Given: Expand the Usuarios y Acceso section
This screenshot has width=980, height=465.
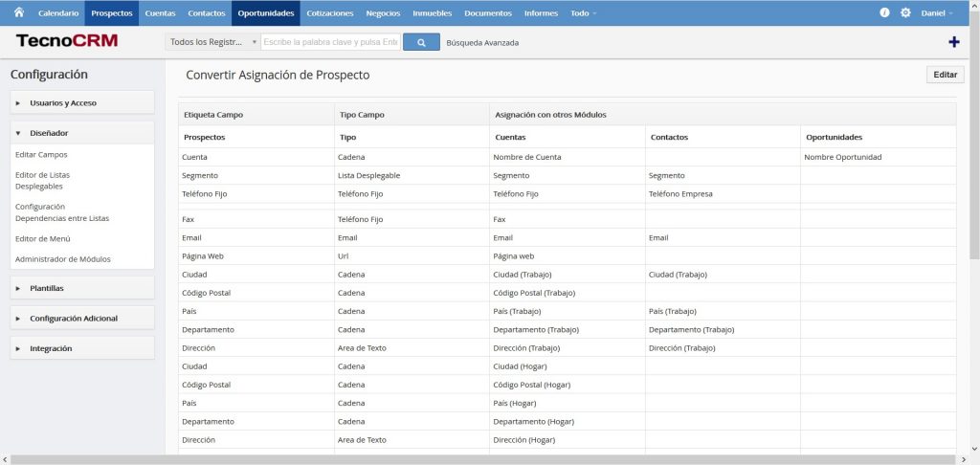Looking at the screenshot, I should click(x=81, y=102).
